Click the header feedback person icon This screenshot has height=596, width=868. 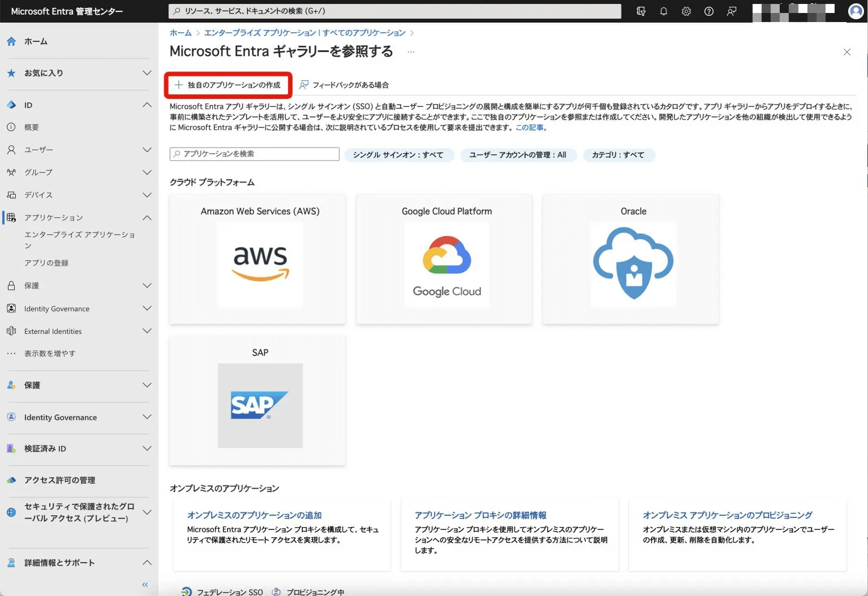tap(731, 11)
